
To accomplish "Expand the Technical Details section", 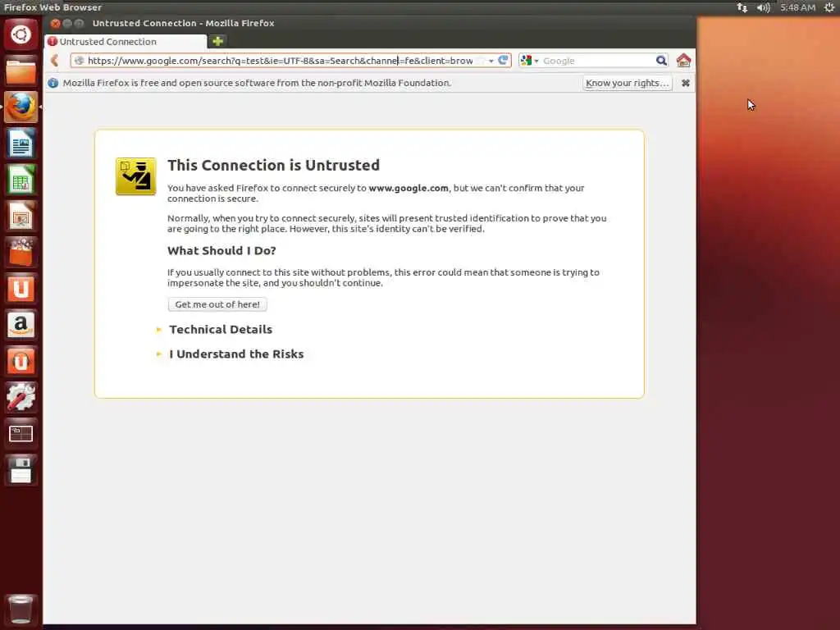I will click(x=221, y=330).
